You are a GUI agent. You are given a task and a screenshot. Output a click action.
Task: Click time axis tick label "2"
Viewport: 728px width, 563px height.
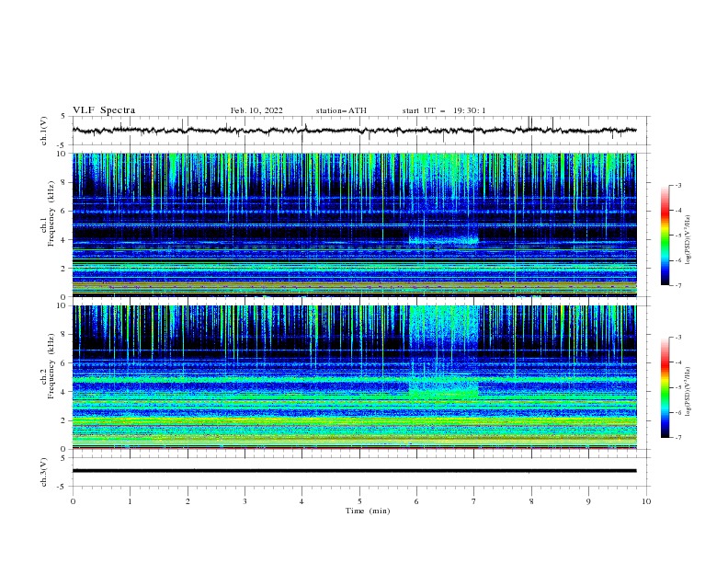[188, 501]
